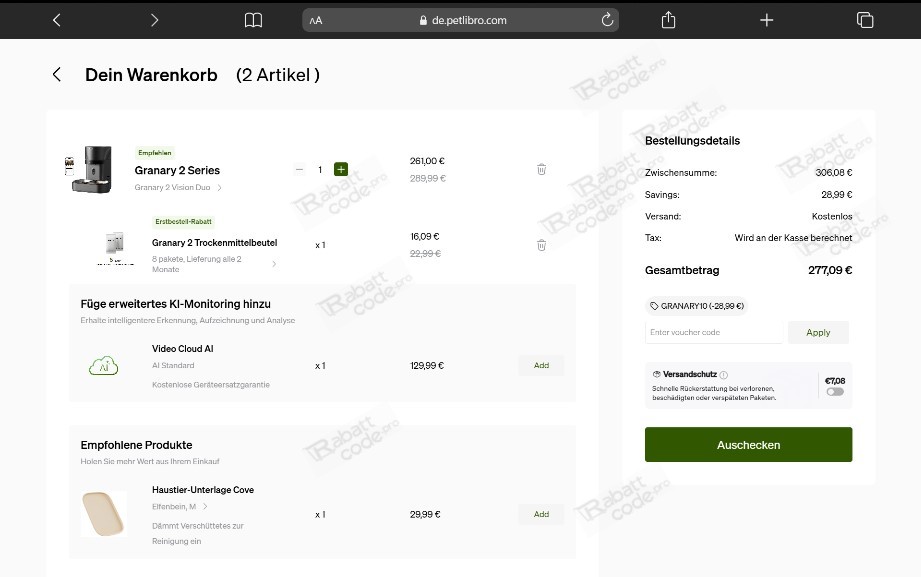Go back with the Safari back arrow
This screenshot has width=921, height=577.
click(x=56, y=20)
